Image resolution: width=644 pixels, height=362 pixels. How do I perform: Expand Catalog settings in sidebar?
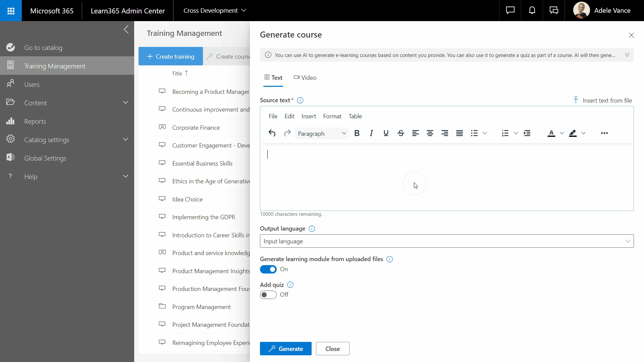[125, 140]
